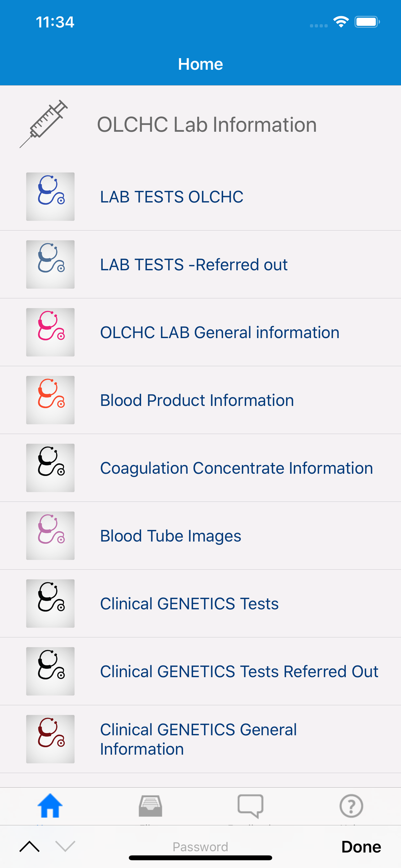The height and width of the screenshot is (868, 401).
Task: Open Clinical GENETICS Tests Referred Out
Action: coord(200,671)
